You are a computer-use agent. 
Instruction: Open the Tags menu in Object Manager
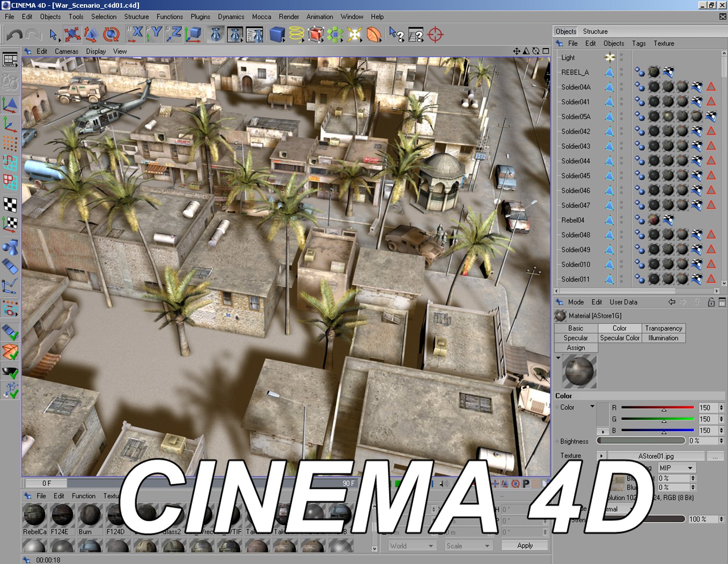tap(639, 43)
